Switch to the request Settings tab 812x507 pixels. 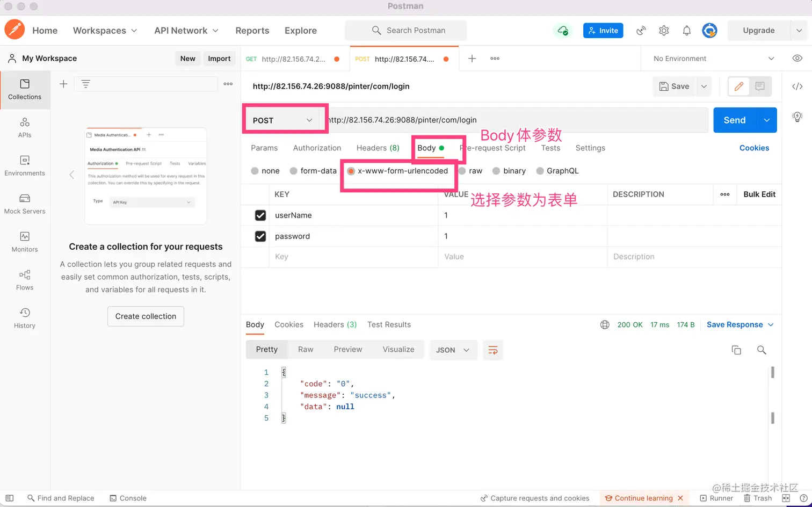click(x=590, y=148)
